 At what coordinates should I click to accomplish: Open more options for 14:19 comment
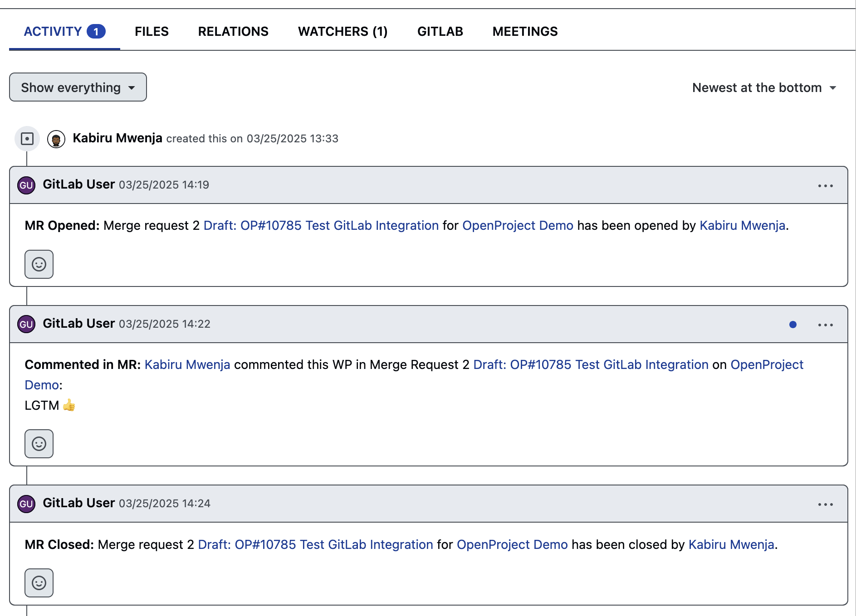pyautogui.click(x=825, y=186)
